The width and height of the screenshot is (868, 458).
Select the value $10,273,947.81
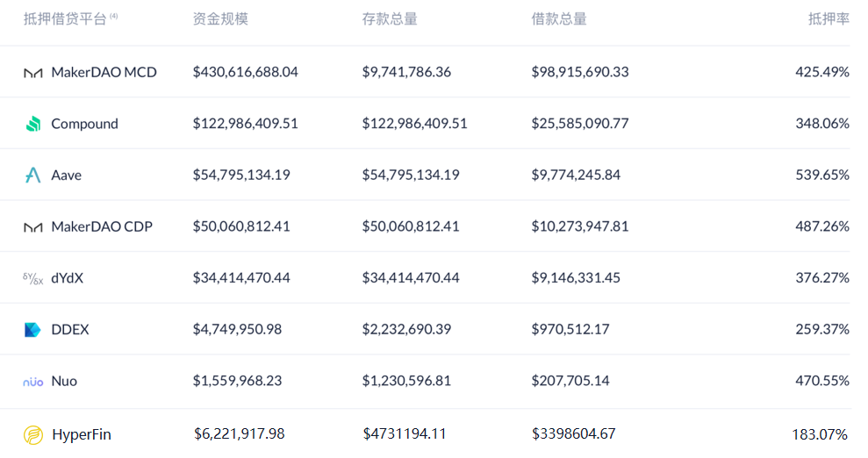point(580,226)
